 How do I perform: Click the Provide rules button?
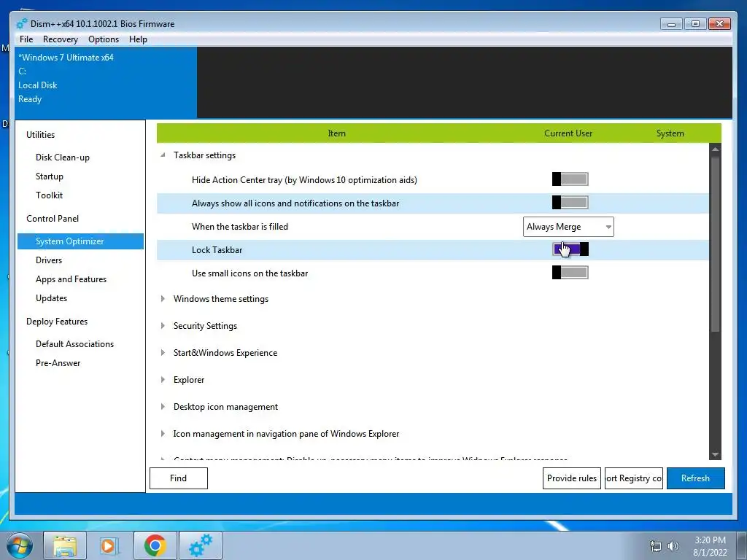pos(572,478)
